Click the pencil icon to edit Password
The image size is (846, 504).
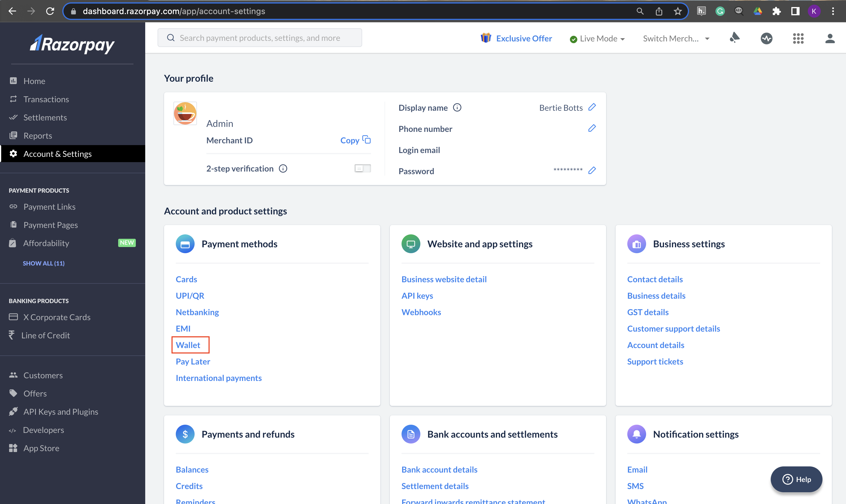click(x=592, y=170)
